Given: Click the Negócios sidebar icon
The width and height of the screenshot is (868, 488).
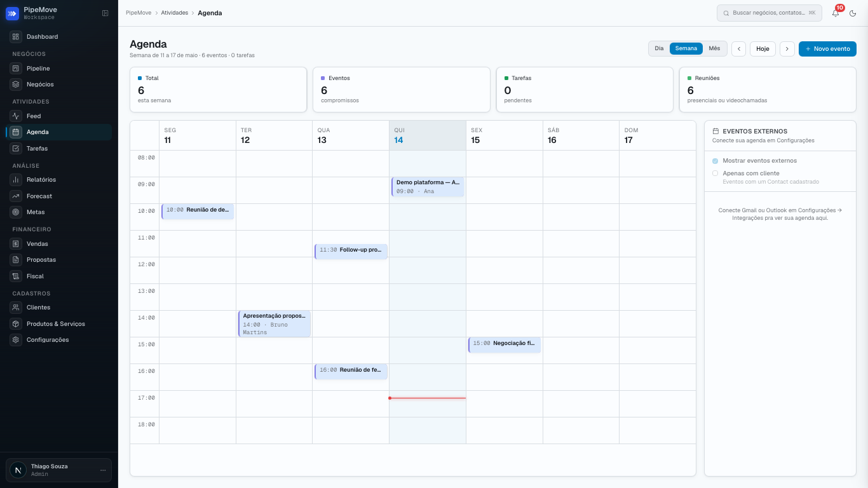Looking at the screenshot, I should pyautogui.click(x=16, y=85).
